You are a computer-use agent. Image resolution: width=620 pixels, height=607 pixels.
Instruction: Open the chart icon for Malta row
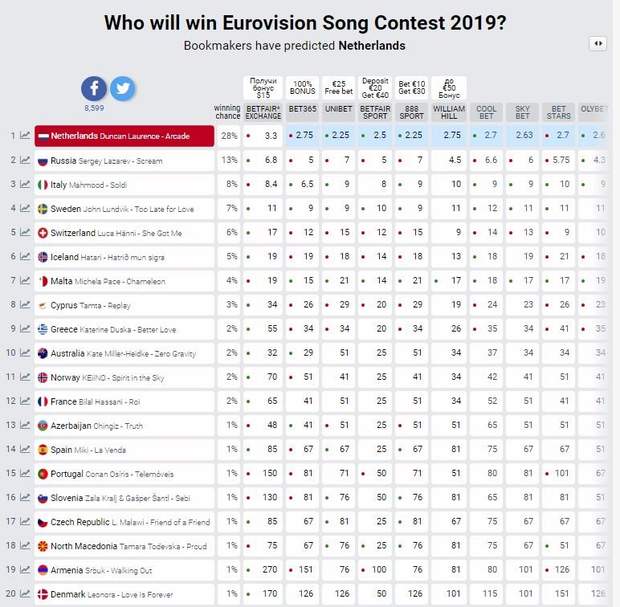(x=25, y=281)
